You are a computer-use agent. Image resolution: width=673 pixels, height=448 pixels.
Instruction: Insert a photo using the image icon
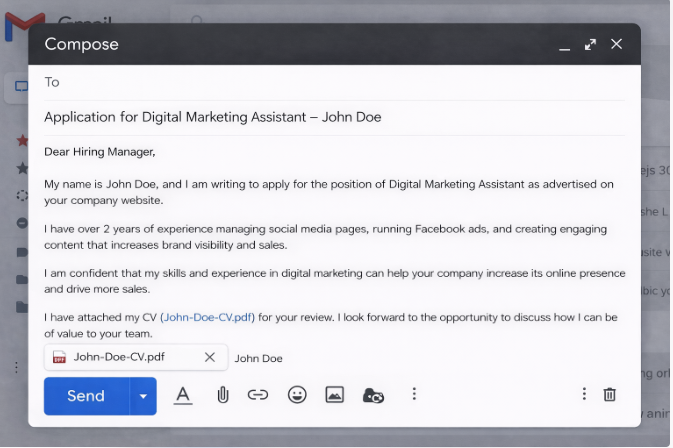[334, 395]
